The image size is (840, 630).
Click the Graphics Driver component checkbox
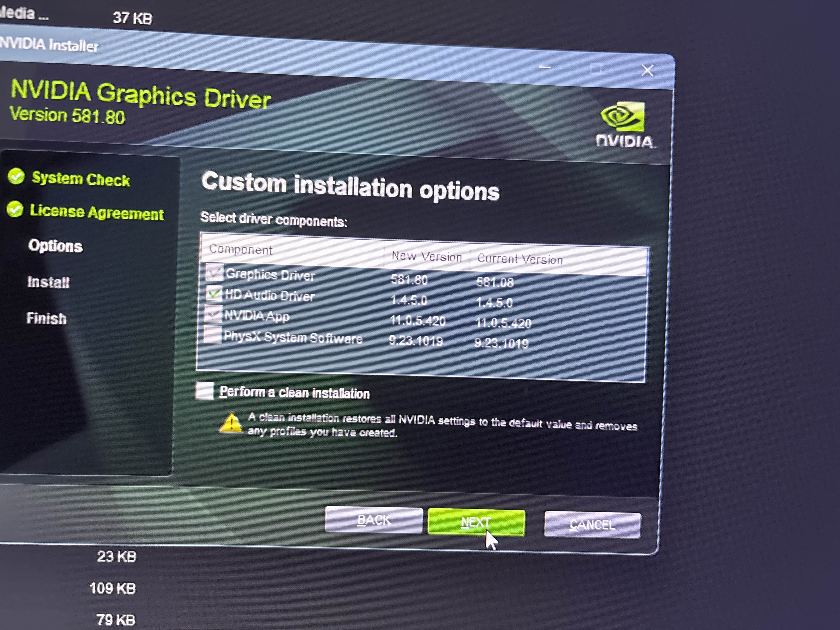214,272
